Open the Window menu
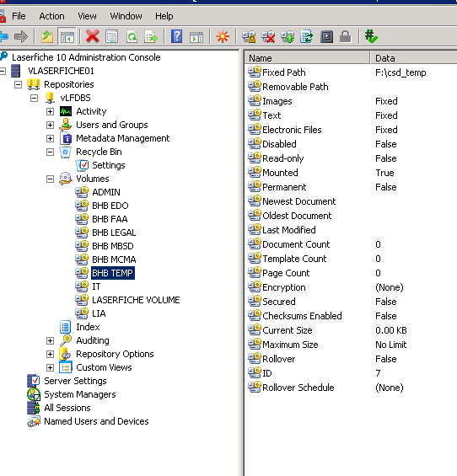 [x=126, y=16]
